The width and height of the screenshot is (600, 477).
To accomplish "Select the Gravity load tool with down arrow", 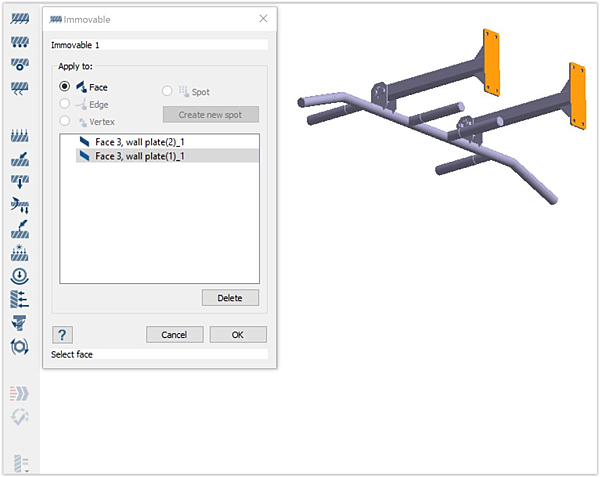I will click(20, 182).
